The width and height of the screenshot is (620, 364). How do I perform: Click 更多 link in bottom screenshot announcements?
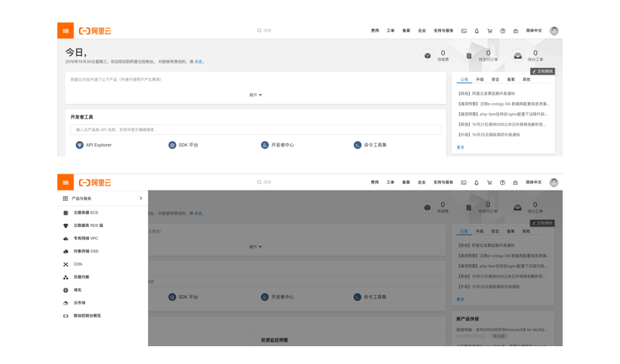(460, 299)
